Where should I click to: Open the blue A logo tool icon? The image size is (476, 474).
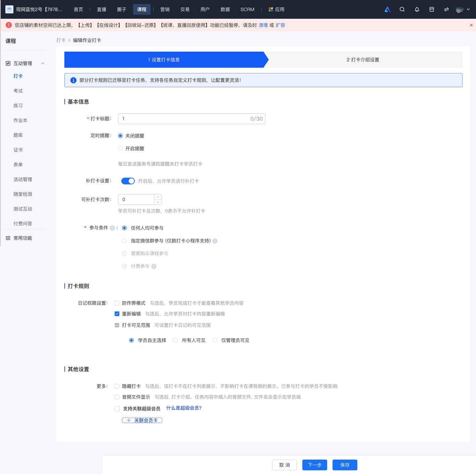coord(388,9)
